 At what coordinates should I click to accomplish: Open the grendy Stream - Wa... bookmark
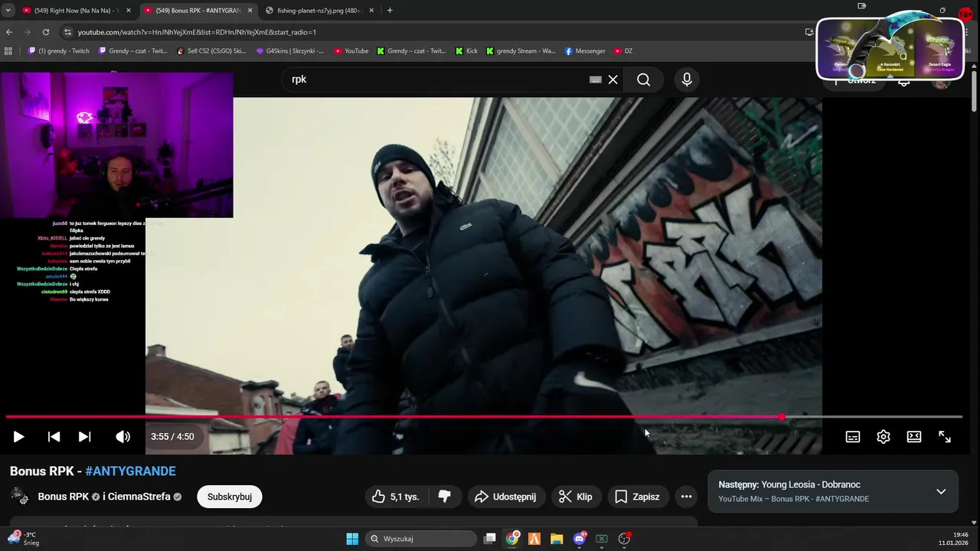click(x=521, y=51)
